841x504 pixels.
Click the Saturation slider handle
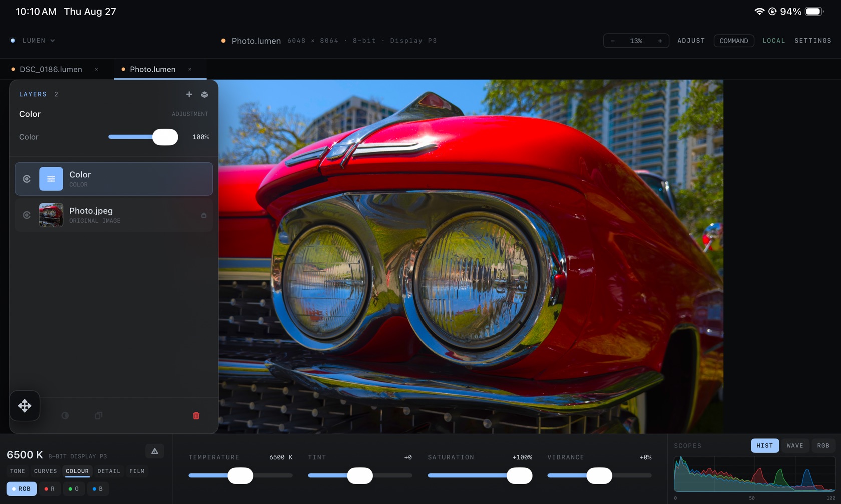pyautogui.click(x=519, y=476)
